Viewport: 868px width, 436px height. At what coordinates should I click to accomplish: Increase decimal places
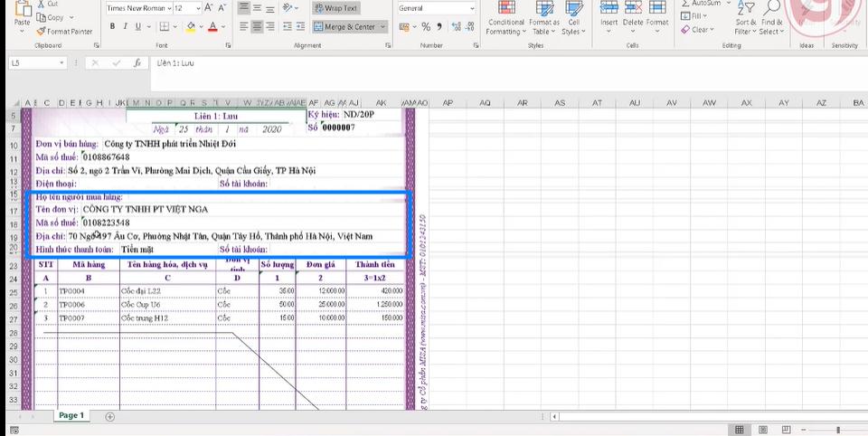[x=456, y=26]
